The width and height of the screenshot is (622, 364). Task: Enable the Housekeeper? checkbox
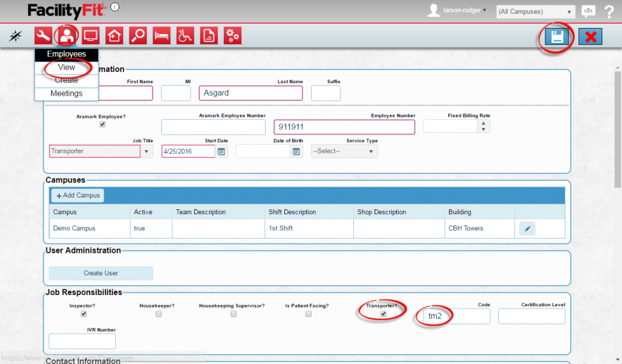coord(159,314)
